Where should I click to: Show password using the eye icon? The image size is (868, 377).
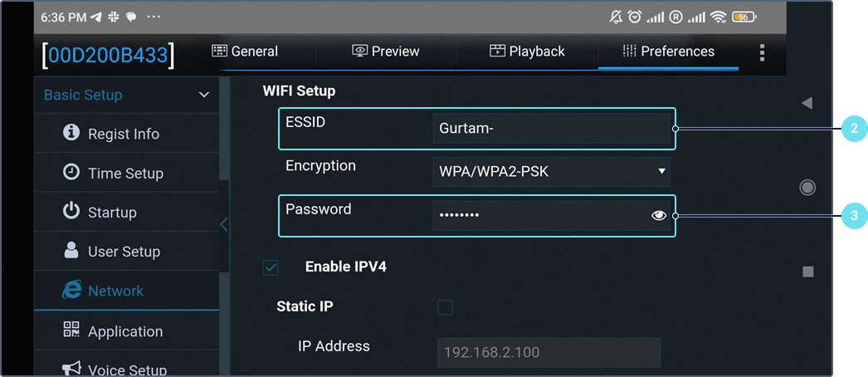659,215
